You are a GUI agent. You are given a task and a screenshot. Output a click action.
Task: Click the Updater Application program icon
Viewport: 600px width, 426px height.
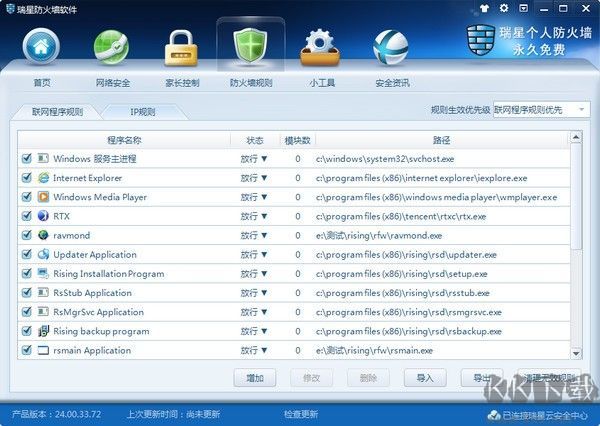(43, 254)
